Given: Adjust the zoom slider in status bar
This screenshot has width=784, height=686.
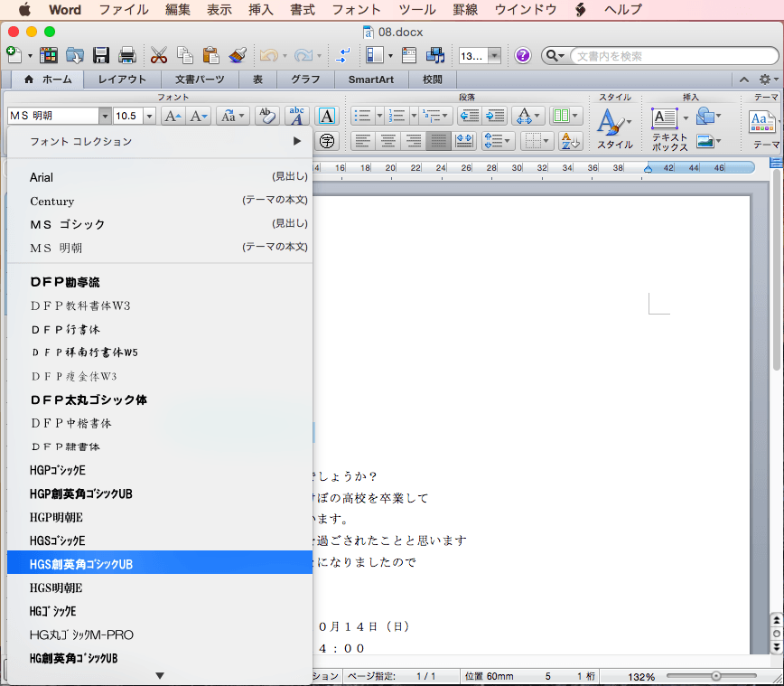Looking at the screenshot, I should click(x=716, y=676).
